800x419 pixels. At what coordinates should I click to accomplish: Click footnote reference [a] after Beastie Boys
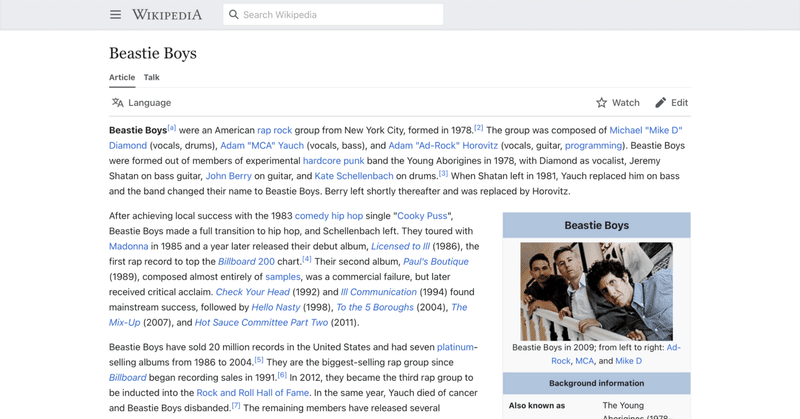tap(172, 128)
